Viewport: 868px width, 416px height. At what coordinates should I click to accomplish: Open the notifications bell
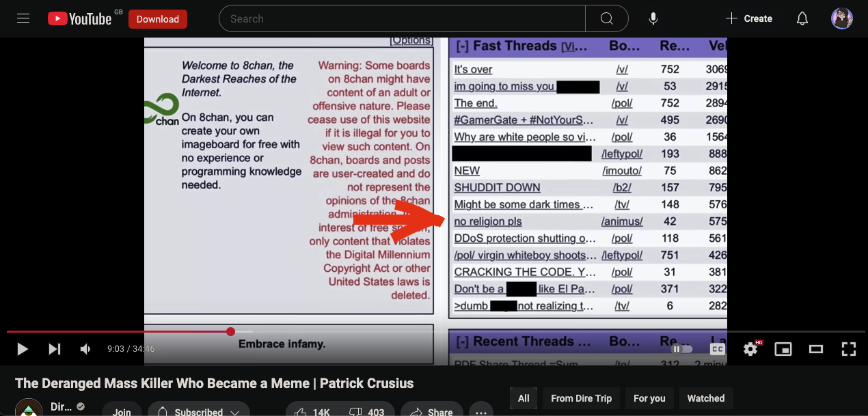coord(802,19)
